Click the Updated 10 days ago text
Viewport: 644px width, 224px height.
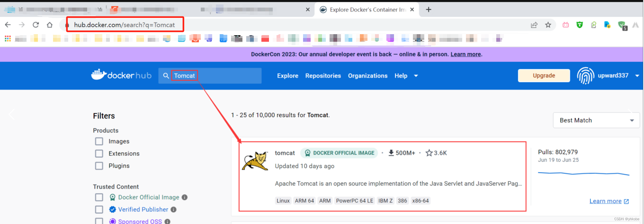(x=305, y=166)
